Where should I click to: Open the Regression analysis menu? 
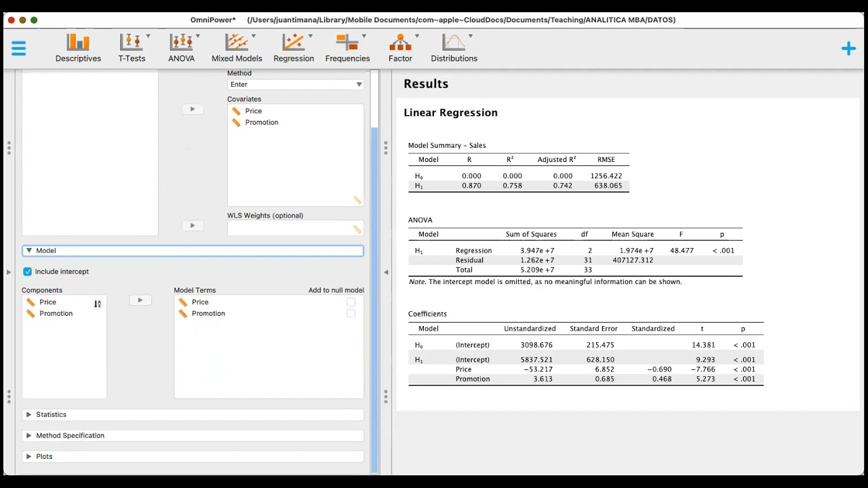point(294,48)
